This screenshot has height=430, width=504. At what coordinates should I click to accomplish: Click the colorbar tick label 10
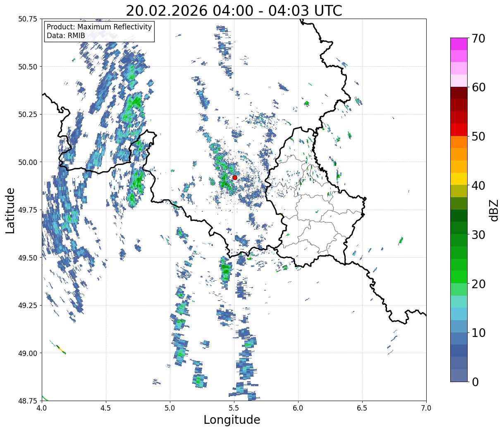[478, 332]
